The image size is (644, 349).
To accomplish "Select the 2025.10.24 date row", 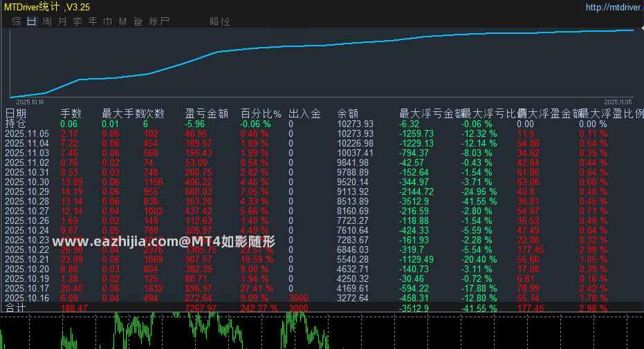I will click(x=27, y=231).
